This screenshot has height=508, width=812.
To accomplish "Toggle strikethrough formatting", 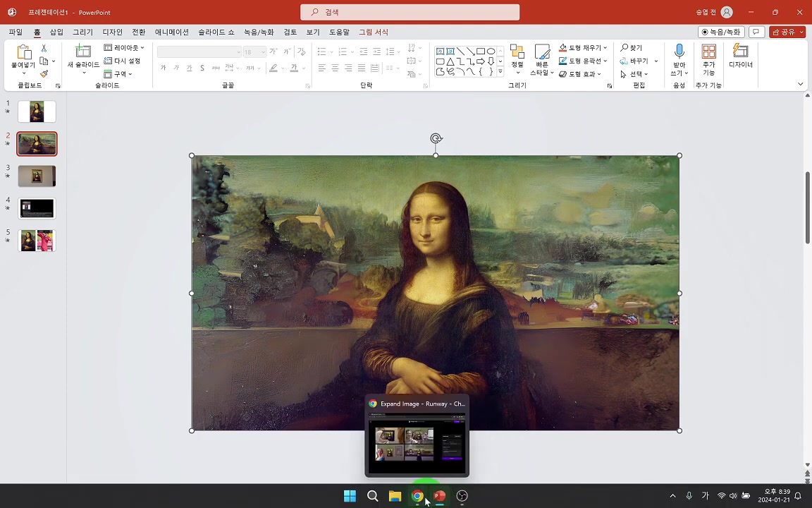I will pos(216,68).
